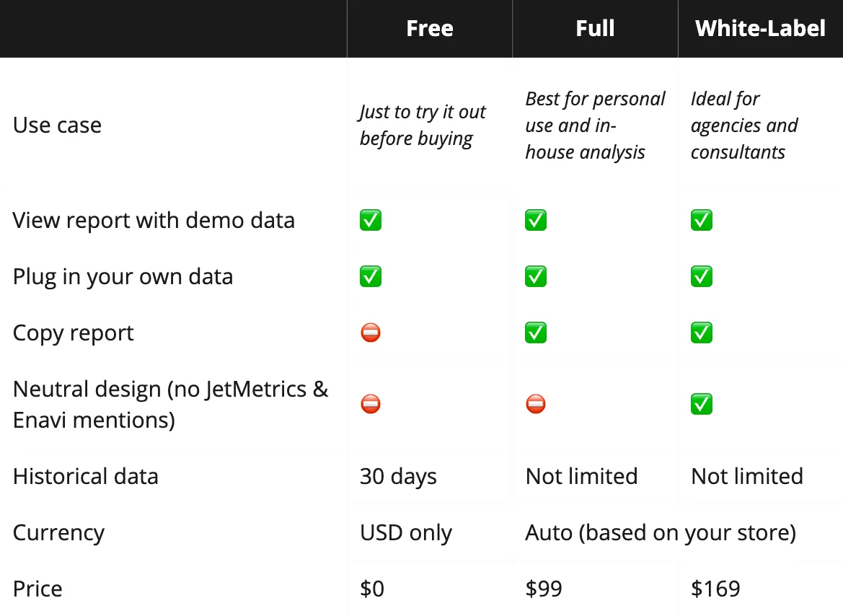Click Auto (based on your store) currency text

coord(661,532)
